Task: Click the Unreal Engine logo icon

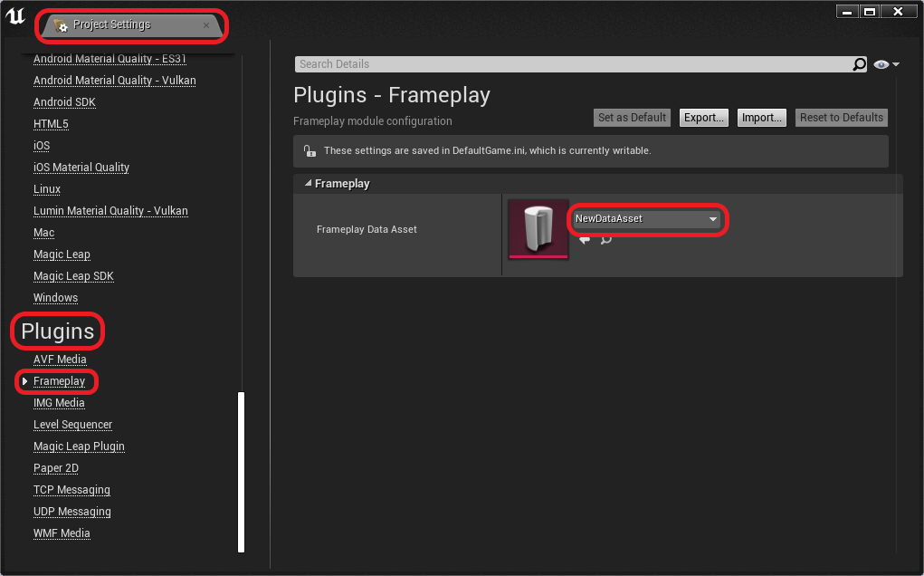Action: (15, 15)
